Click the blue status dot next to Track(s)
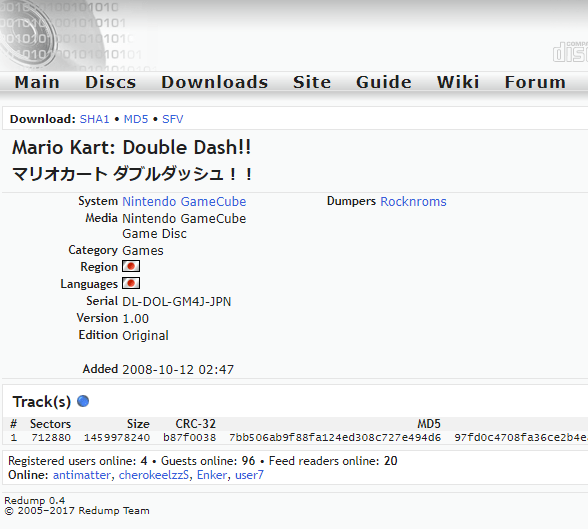 click(x=83, y=401)
